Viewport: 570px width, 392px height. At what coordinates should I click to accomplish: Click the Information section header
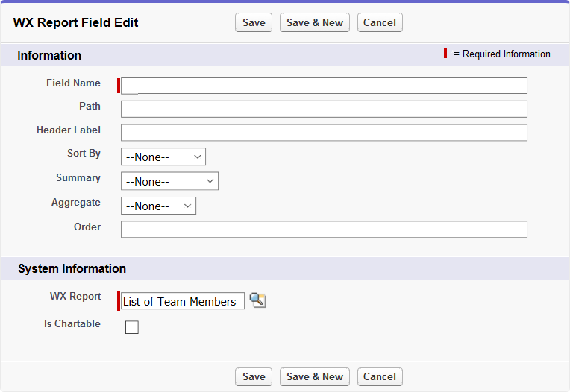point(49,56)
